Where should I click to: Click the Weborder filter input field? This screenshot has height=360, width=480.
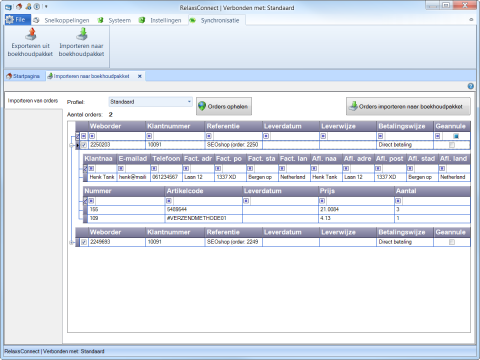coord(120,136)
